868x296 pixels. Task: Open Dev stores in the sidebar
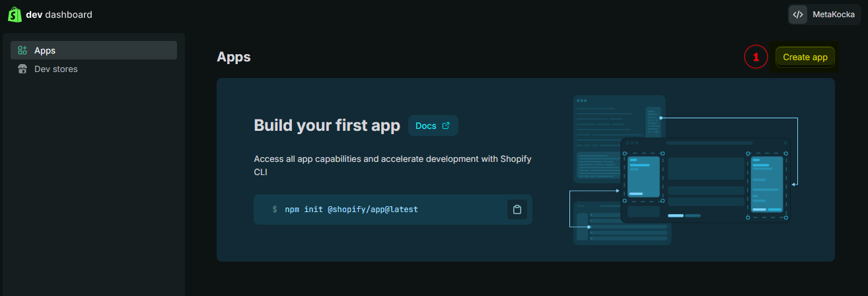point(94,69)
